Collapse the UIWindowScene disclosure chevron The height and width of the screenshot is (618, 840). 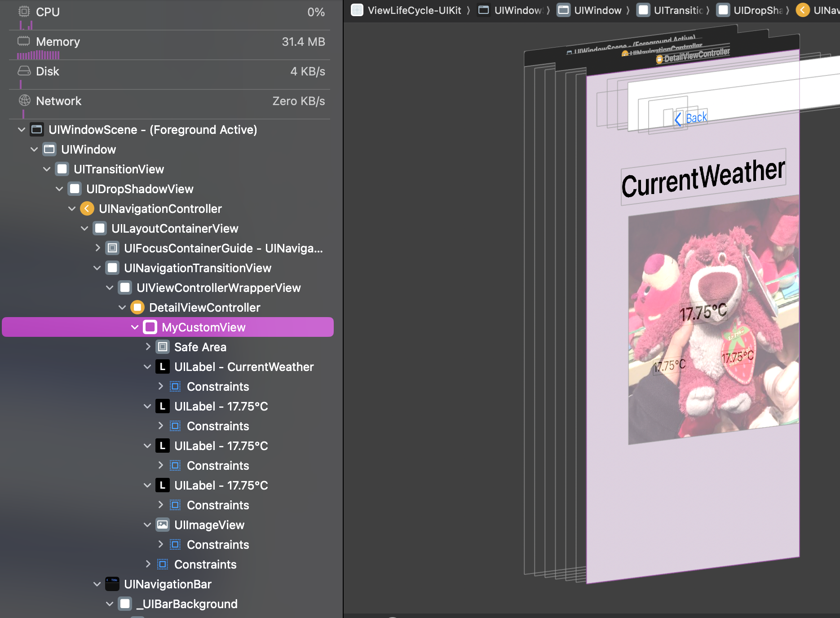click(22, 130)
